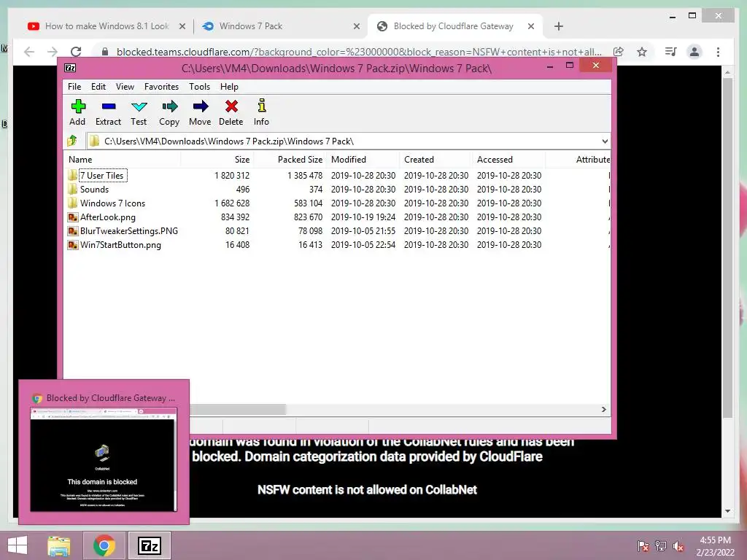Screen dimensions: 747x560
Task: Bookmark this page with the star icon
Action: pyautogui.click(x=642, y=52)
